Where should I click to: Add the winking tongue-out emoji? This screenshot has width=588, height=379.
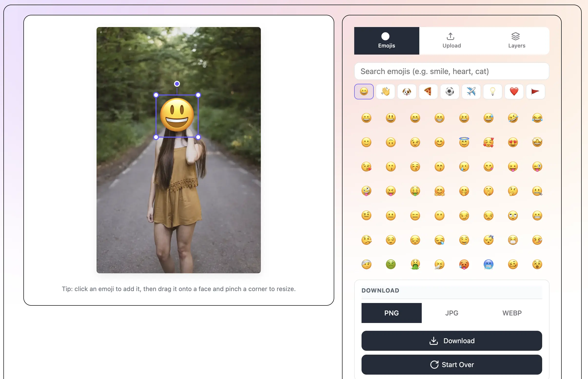click(537, 167)
